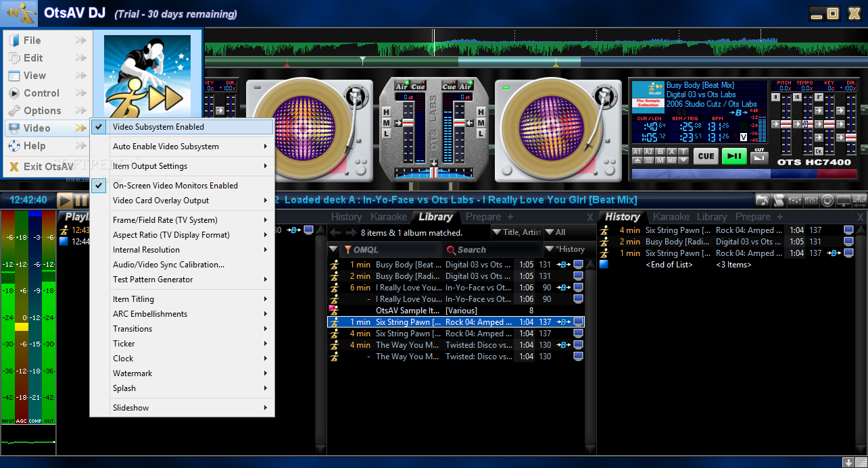Click the MB button on deck B
Screen dimensions: 868x468
click(x=672, y=161)
